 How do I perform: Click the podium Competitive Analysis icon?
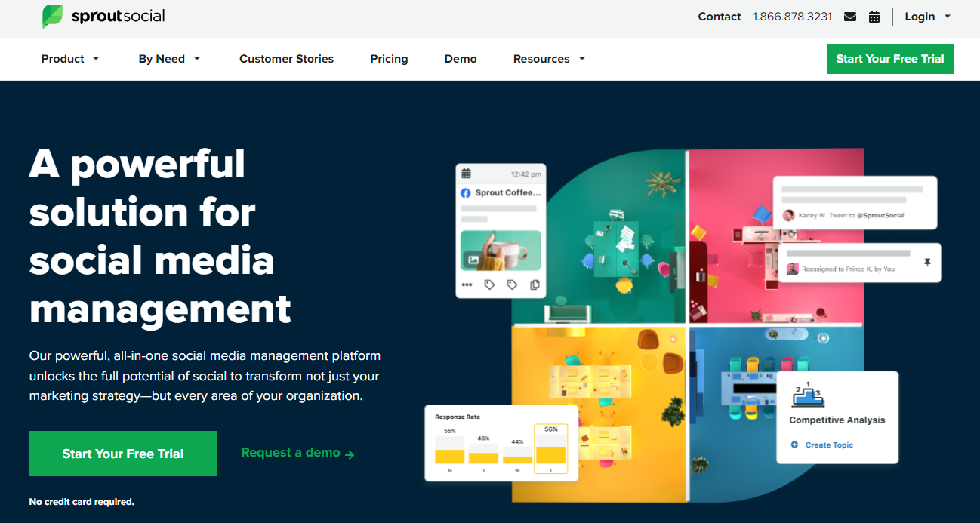click(808, 395)
